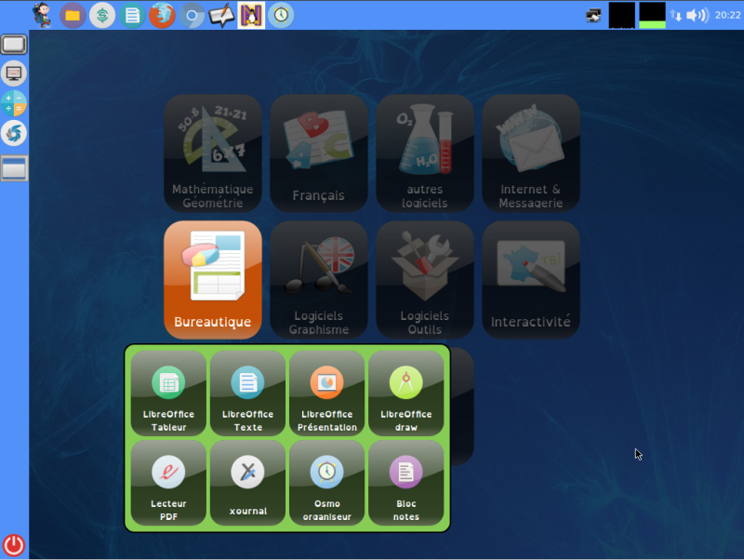744x560 pixels.
Task: Launch LibreOffice Texte
Action: (x=247, y=393)
